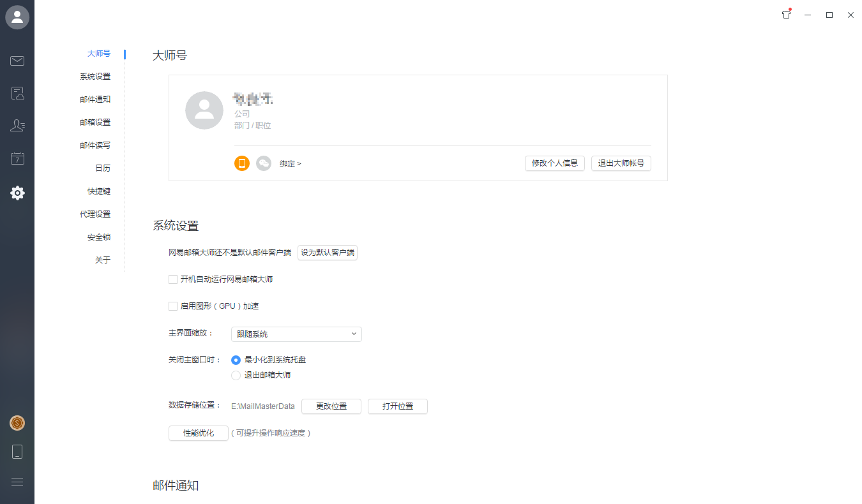This screenshot has height=504, width=862.
Task: Open the contacts icon in sidebar
Action: click(x=17, y=126)
